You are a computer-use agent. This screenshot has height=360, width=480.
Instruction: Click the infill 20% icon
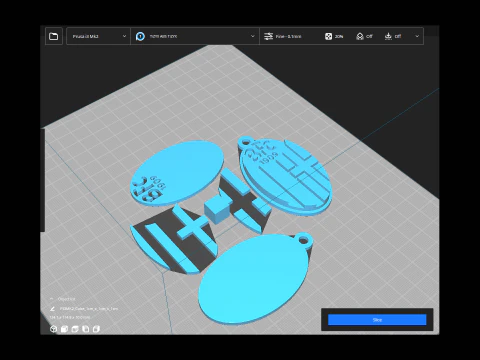click(328, 36)
